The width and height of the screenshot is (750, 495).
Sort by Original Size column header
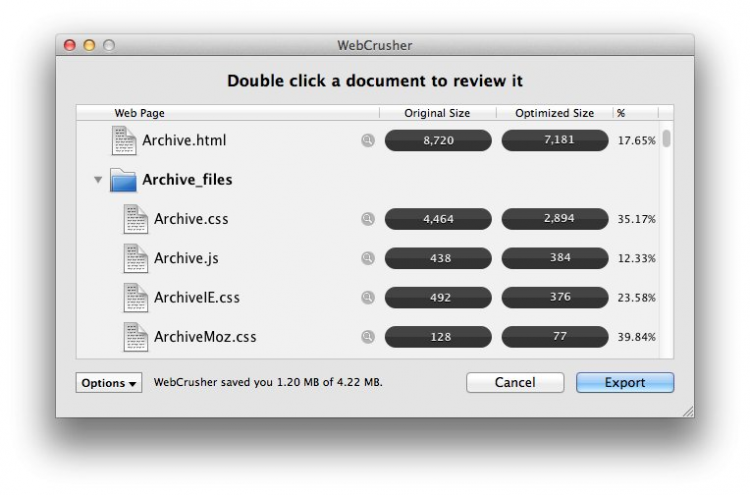pos(437,113)
